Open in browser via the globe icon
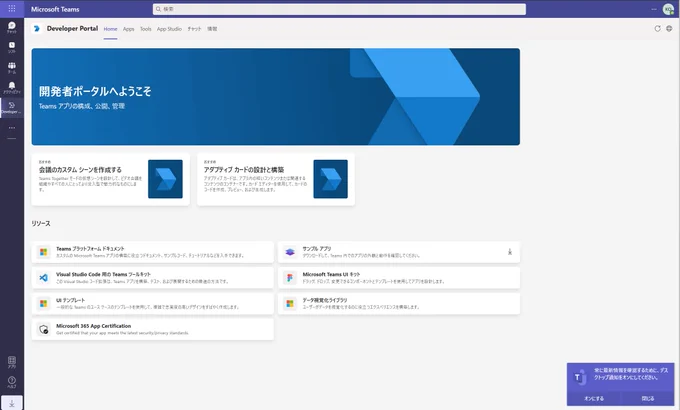 coord(669,29)
